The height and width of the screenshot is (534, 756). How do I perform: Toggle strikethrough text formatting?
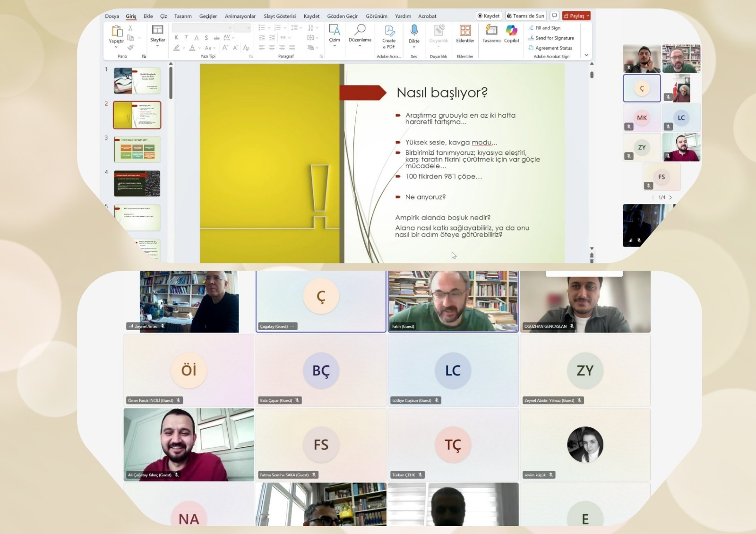[216, 38]
